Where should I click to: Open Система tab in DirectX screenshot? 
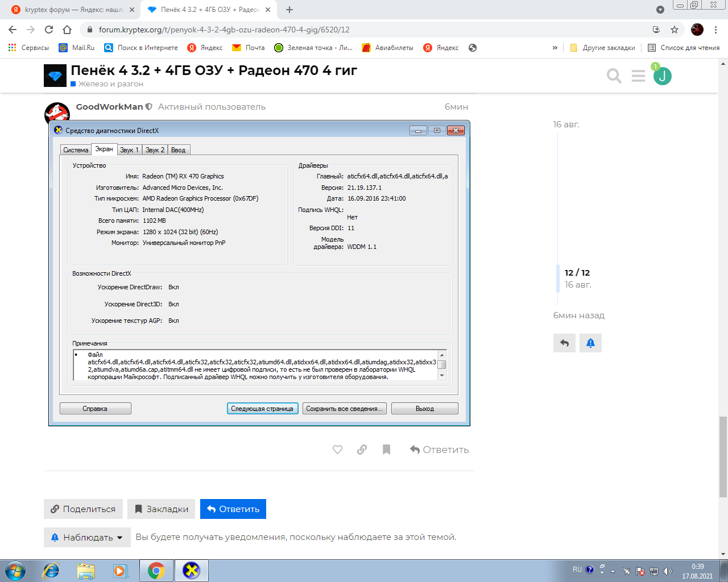click(76, 150)
